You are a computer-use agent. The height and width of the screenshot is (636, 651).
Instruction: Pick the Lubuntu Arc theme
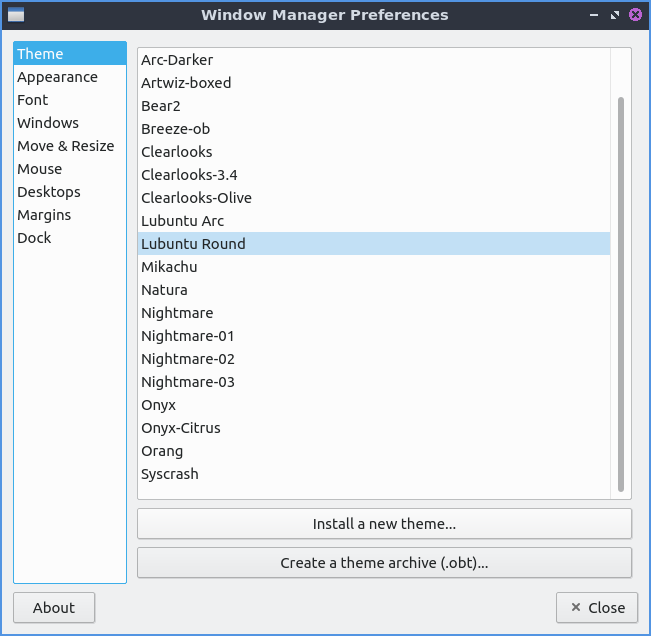(x=182, y=221)
